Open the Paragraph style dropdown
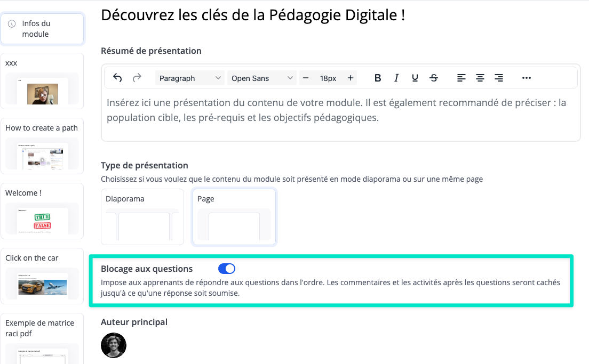This screenshot has width=589, height=364. 190,78
